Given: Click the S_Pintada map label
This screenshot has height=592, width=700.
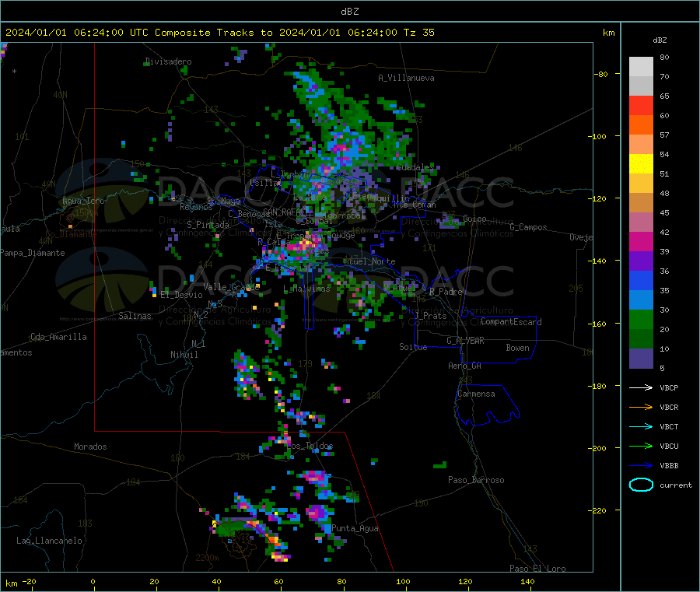Looking at the screenshot, I should [x=208, y=225].
